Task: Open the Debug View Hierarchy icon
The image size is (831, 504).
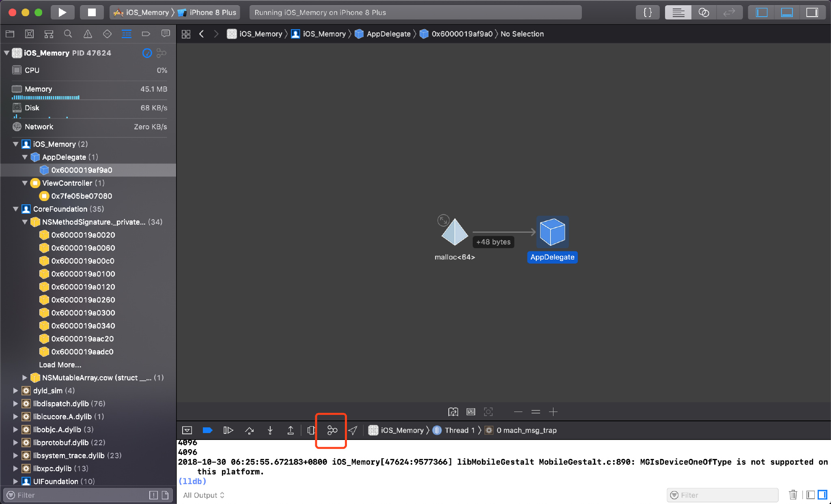Action: (310, 430)
